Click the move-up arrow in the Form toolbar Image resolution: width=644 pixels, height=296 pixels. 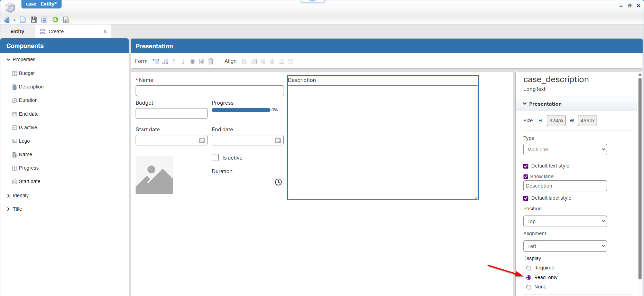[174, 61]
